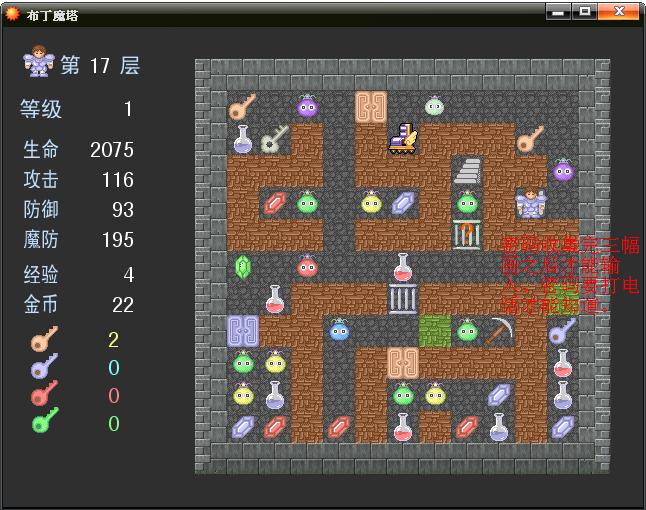Click the floor label "第 17 层"
The image size is (646, 510).
point(100,66)
